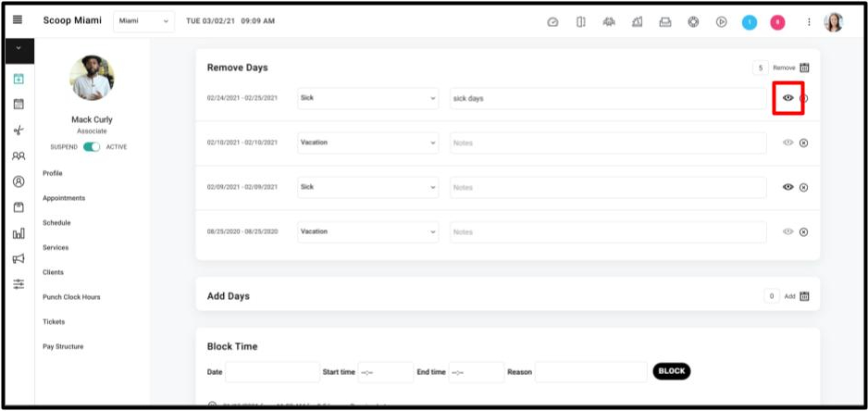
Task: Open the Vacation dropdown for 08/25/2020 row
Action: coord(368,232)
